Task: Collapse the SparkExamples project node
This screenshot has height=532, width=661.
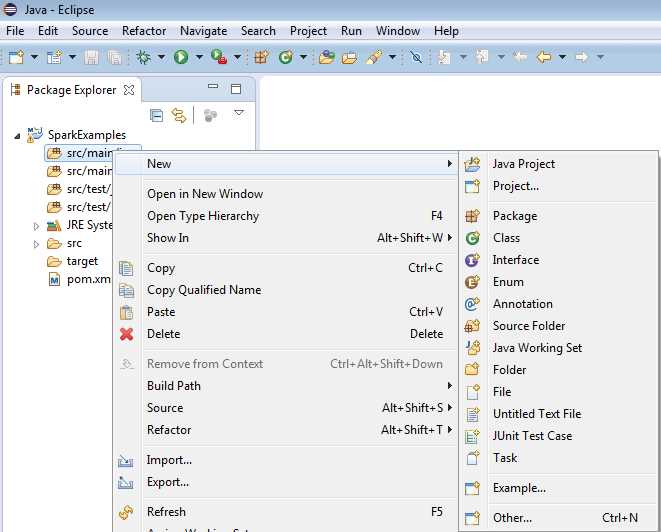Action: tap(17, 136)
